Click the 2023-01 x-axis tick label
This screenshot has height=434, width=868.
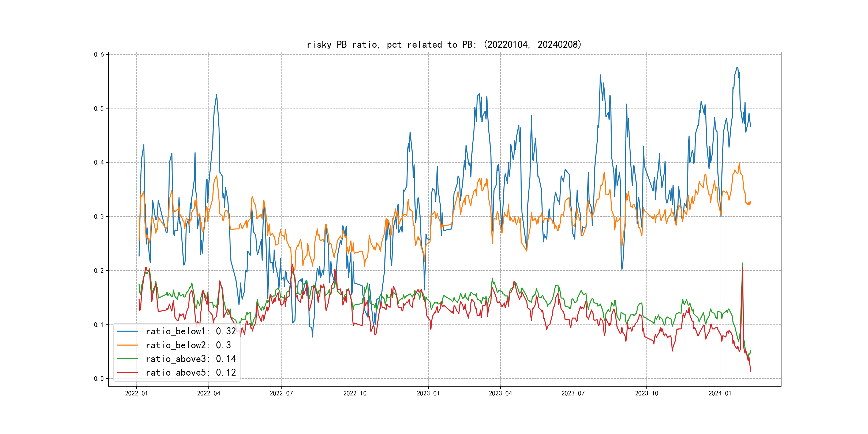click(428, 393)
